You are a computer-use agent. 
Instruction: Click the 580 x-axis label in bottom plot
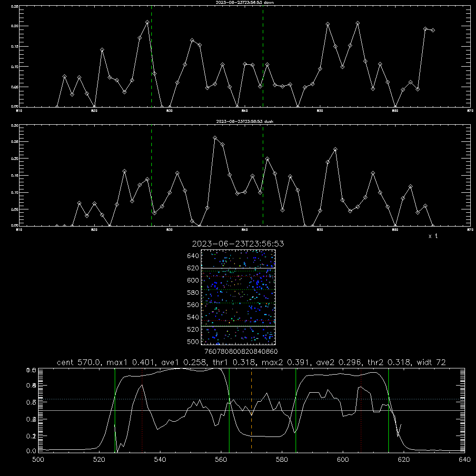(282, 460)
